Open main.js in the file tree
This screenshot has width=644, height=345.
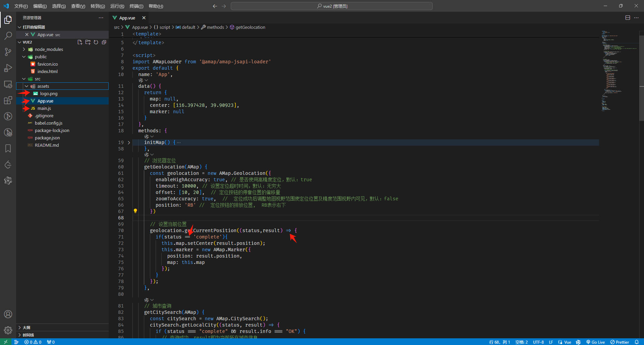click(x=44, y=108)
